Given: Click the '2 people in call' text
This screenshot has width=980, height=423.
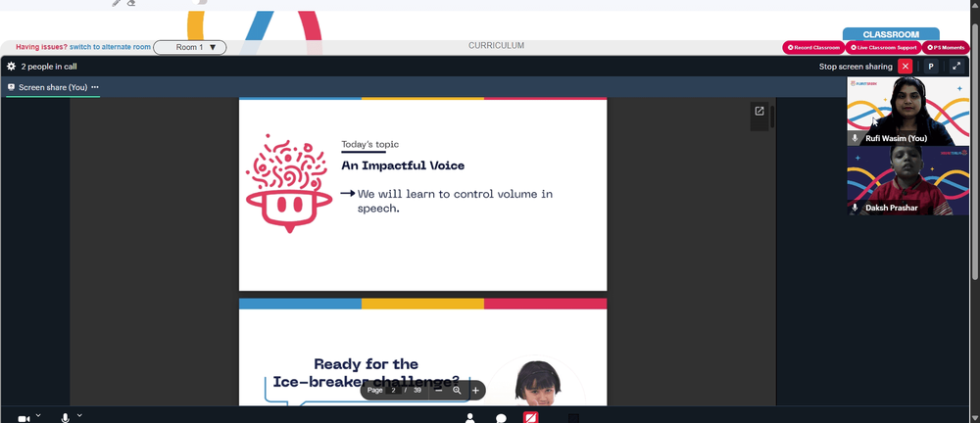Looking at the screenshot, I should tap(49, 67).
